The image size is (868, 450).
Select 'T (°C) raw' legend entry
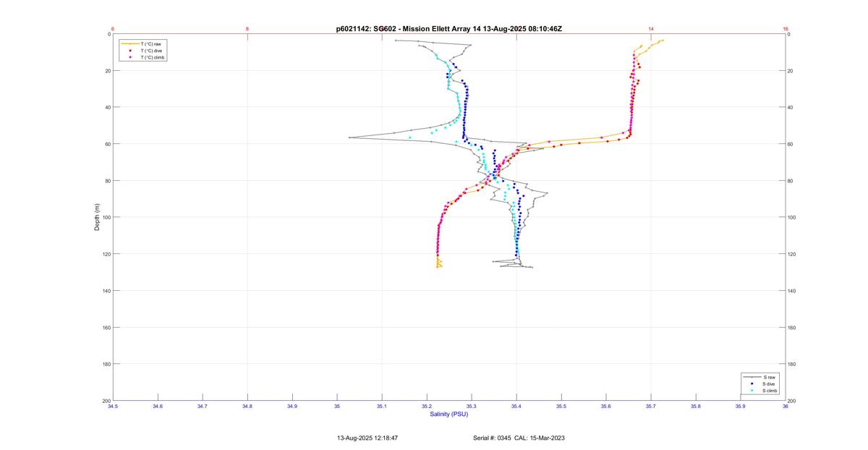[143, 44]
